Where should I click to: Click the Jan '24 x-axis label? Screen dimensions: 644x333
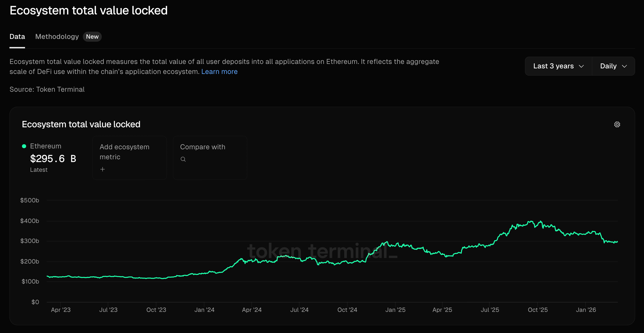click(204, 310)
